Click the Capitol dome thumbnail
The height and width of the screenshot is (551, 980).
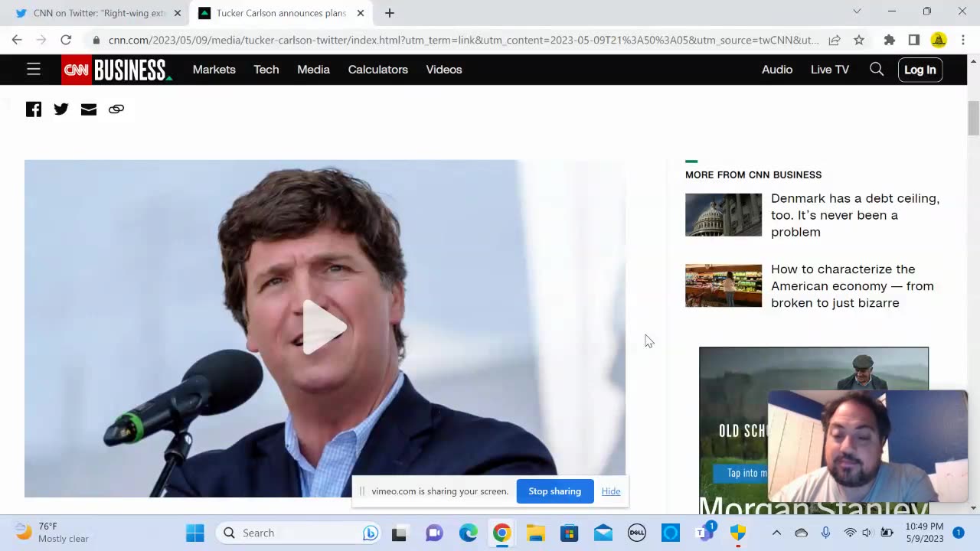(x=724, y=215)
